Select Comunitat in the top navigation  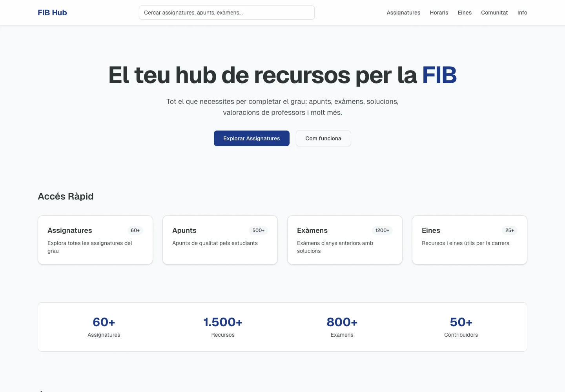point(494,13)
